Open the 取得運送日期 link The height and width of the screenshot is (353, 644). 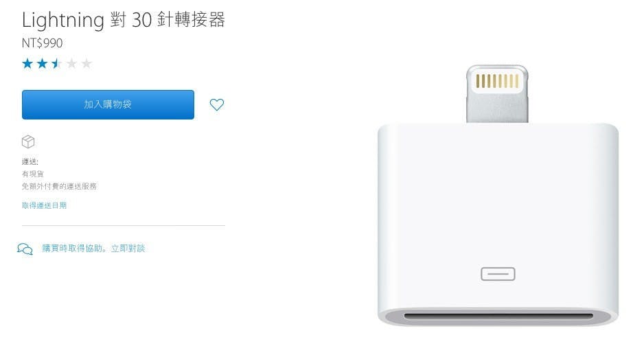(44, 205)
